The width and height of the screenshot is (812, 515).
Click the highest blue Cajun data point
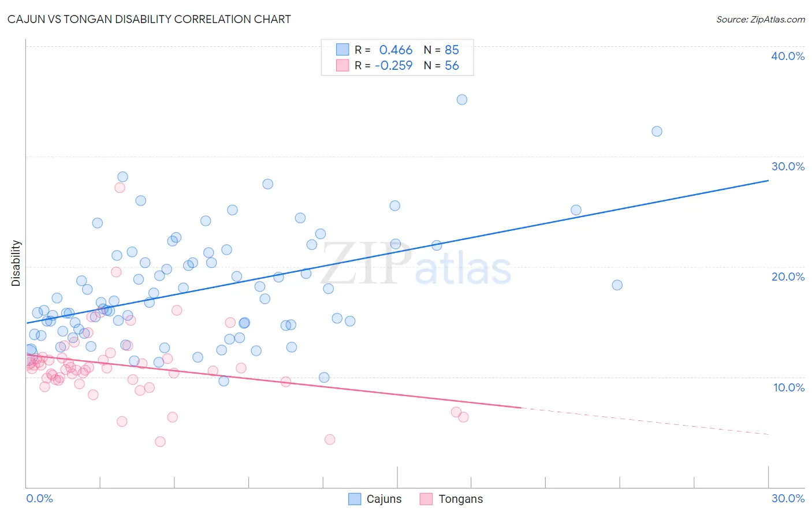click(462, 99)
